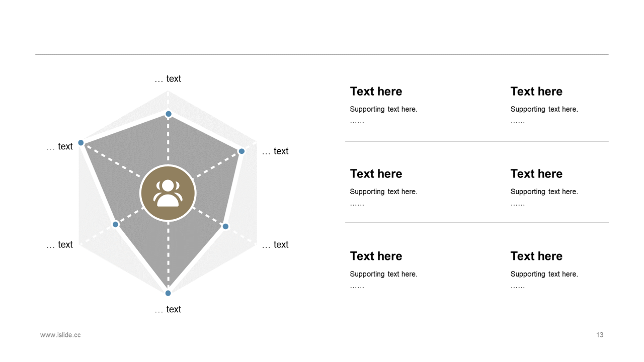Select the "… text" label above the radar chart
This screenshot has height=362, width=644.
pyautogui.click(x=168, y=79)
